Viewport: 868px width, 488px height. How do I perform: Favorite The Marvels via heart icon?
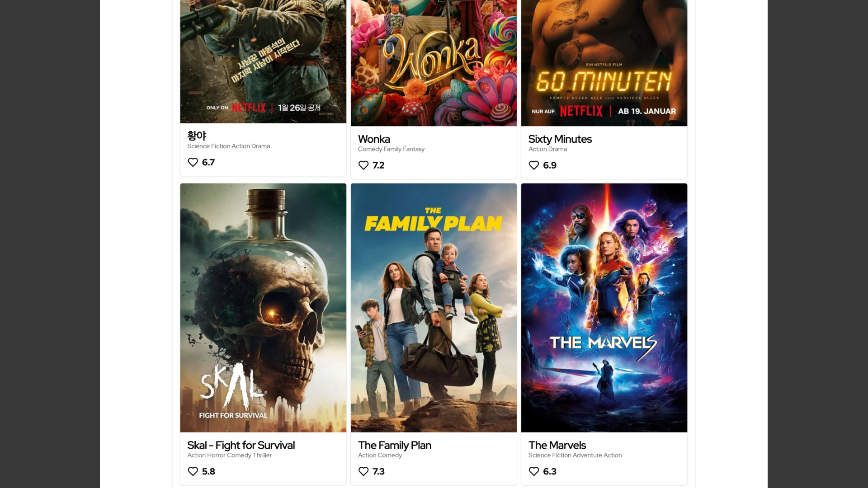click(x=534, y=471)
